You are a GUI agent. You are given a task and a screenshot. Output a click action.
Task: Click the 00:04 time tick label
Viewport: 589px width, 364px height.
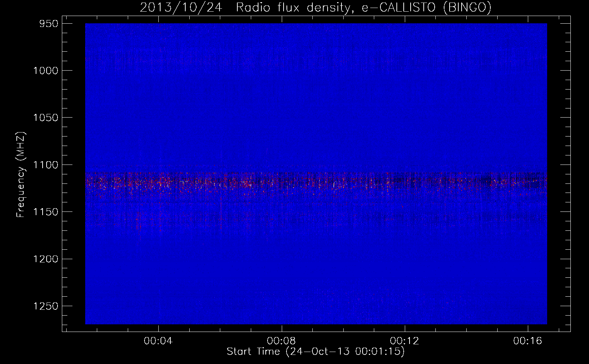(x=158, y=341)
